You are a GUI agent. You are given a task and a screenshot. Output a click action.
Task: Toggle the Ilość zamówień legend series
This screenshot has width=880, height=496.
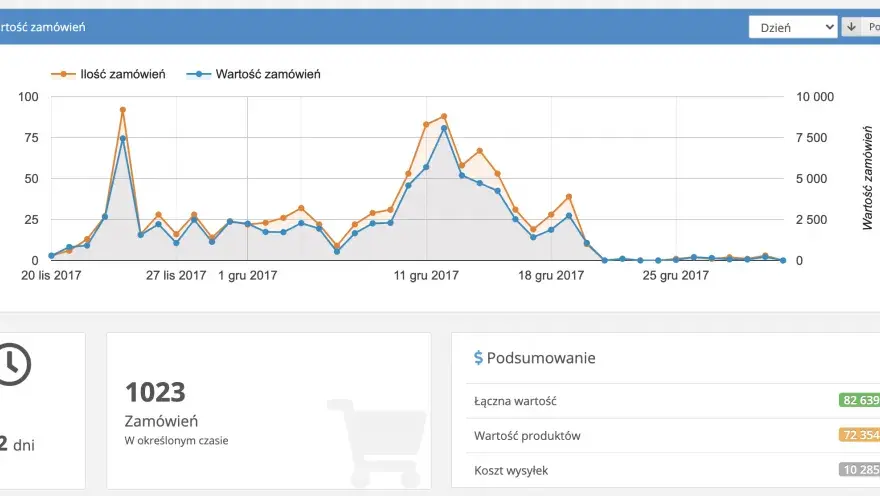tap(108, 74)
